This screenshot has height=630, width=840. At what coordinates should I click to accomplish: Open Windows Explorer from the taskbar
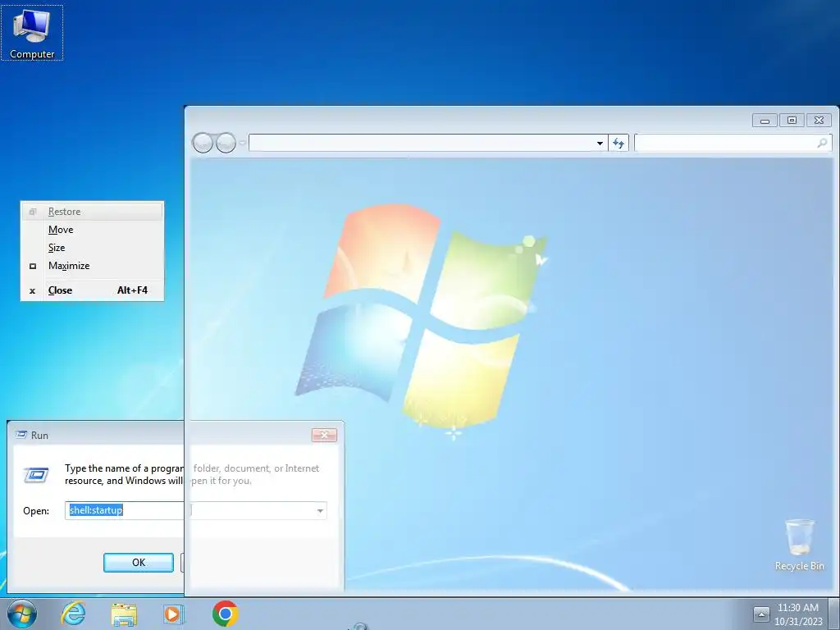click(x=124, y=614)
